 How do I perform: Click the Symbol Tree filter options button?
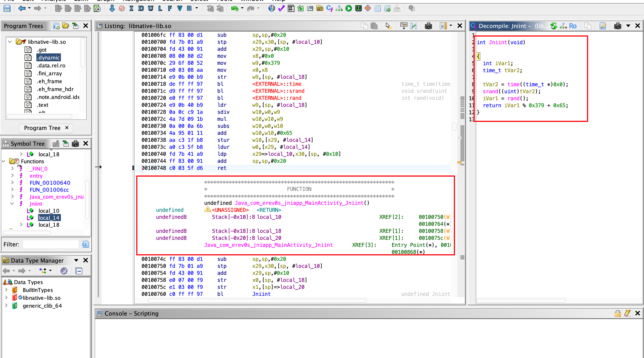click(x=85, y=244)
